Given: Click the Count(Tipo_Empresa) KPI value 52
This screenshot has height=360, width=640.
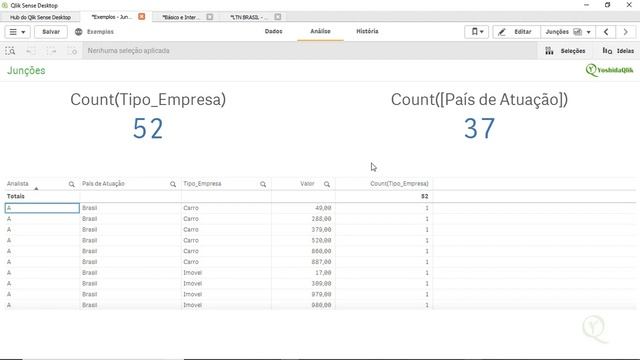Looking at the screenshot, I should (148, 129).
